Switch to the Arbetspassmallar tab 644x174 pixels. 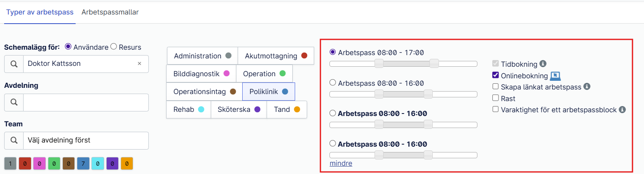(x=110, y=12)
